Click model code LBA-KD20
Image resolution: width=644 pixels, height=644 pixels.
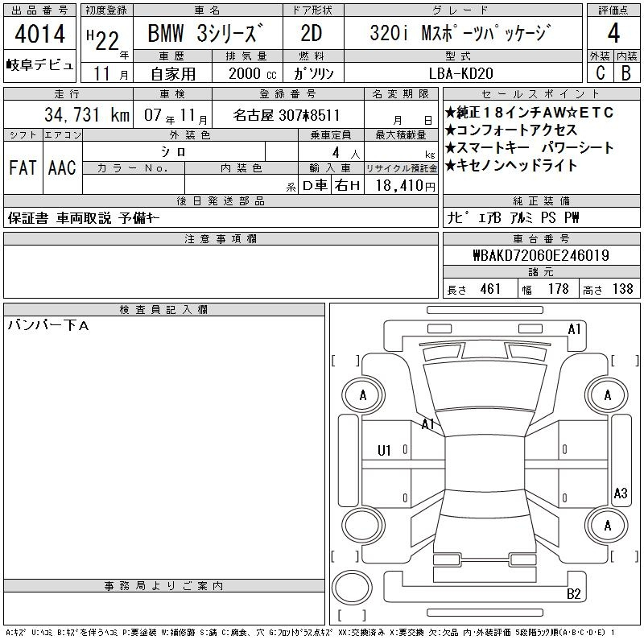click(460, 73)
